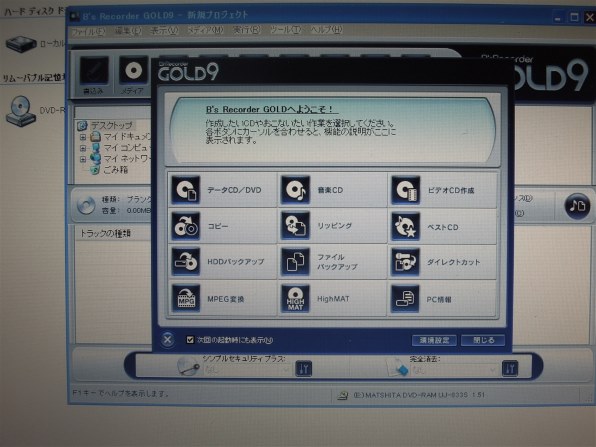
Task: Launch the リッピング ripping tool
Action: tap(295, 226)
